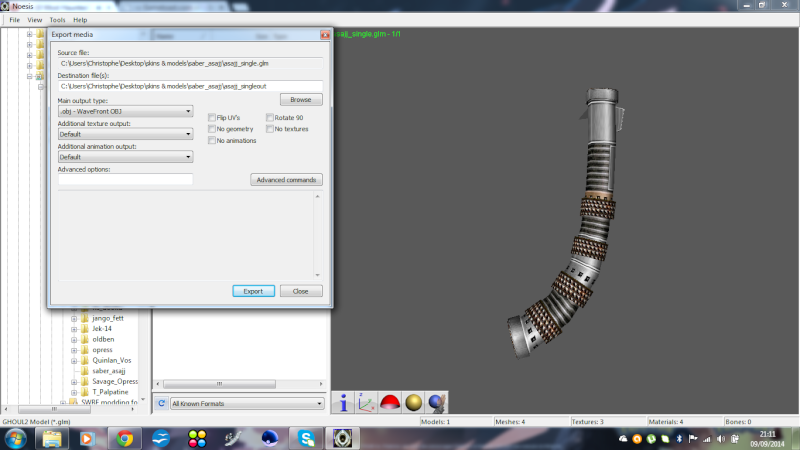The image size is (800, 450).
Task: Click the Destination file(s) path field
Action: pos(190,86)
